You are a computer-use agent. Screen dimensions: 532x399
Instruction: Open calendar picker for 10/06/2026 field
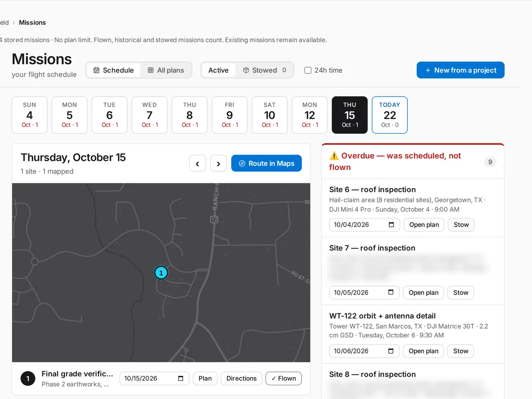coord(391,351)
